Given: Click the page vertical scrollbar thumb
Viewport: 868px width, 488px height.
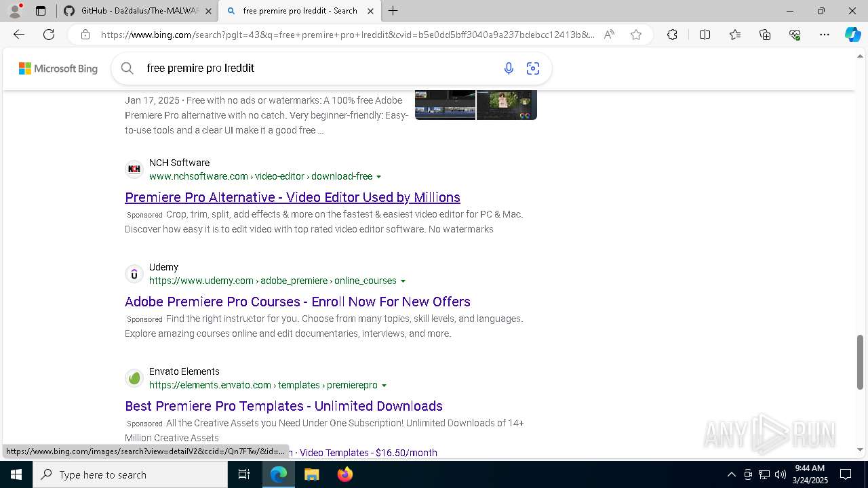Looking at the screenshot, I should pos(861,361).
